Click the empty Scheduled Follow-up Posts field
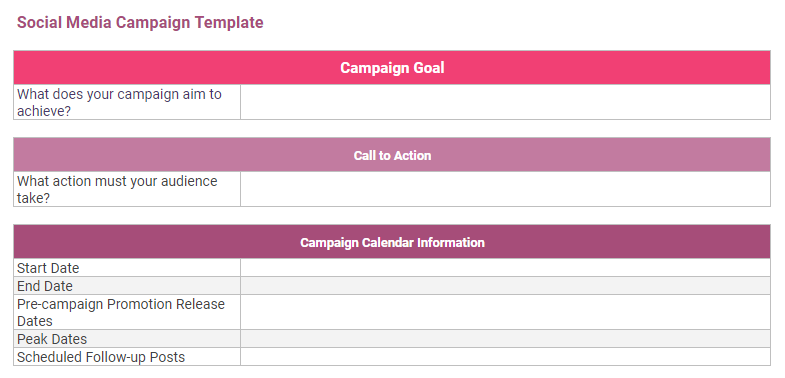The height and width of the screenshot is (378, 785). 505,357
